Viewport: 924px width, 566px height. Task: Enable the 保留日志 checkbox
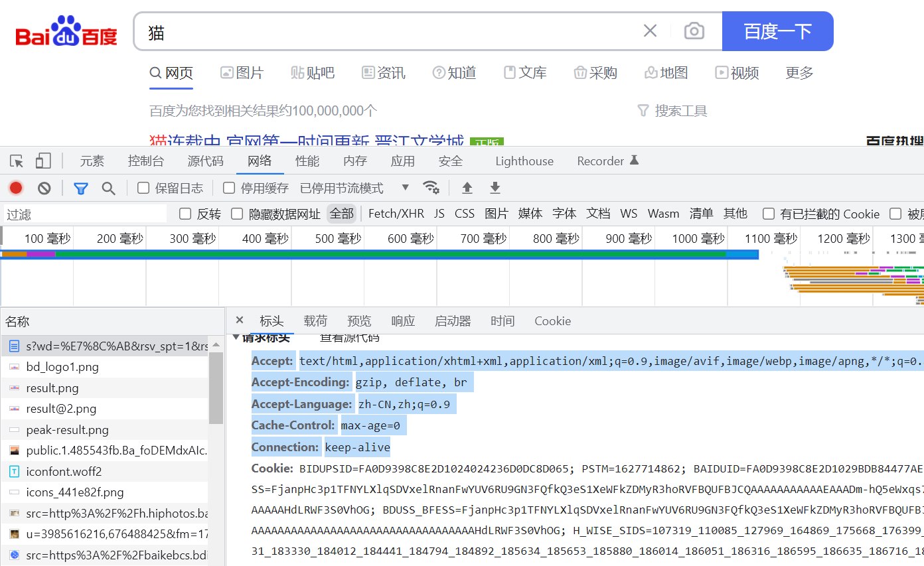coord(143,188)
